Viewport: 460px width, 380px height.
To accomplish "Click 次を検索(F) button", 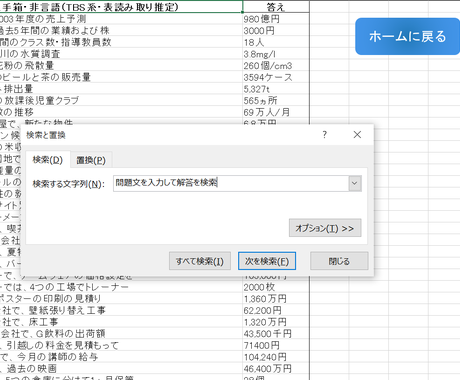I will tap(267, 261).
